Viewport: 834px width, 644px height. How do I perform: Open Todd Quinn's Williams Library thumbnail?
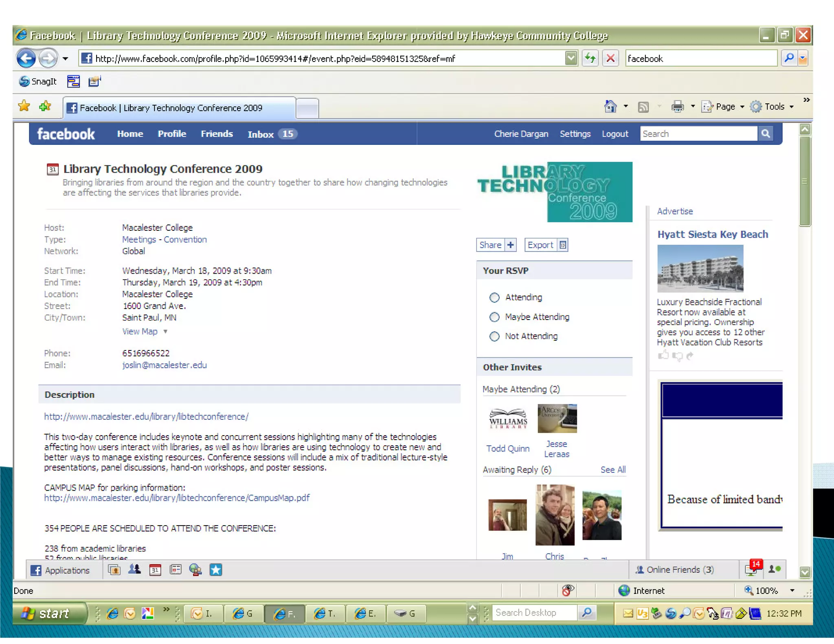[508, 418]
